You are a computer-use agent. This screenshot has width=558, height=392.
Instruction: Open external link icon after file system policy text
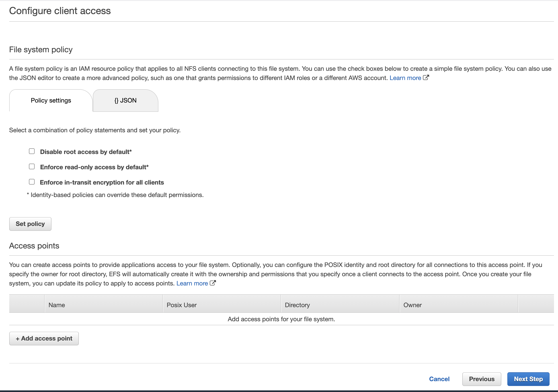point(426,78)
